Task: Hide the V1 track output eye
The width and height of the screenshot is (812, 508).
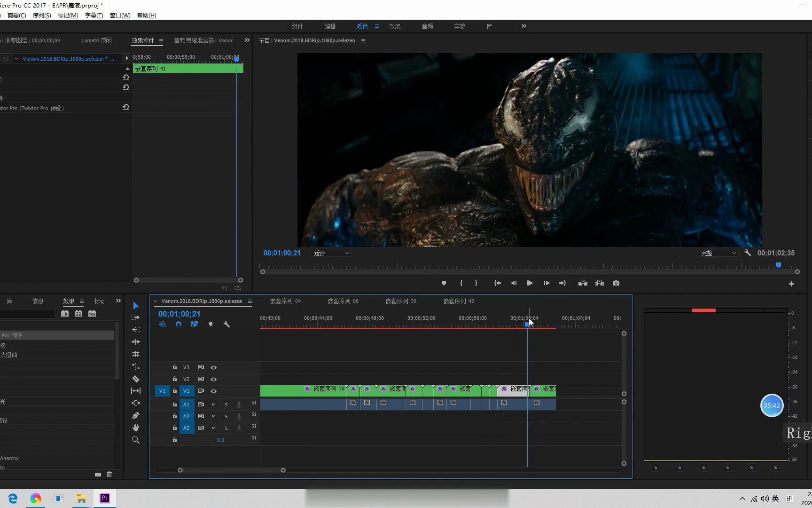Action: (x=214, y=391)
